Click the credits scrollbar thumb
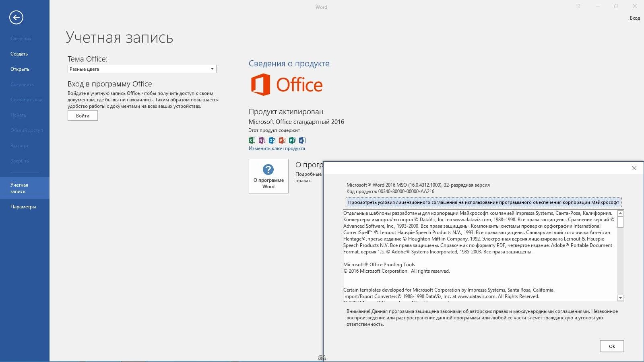644x362 pixels. point(620,222)
